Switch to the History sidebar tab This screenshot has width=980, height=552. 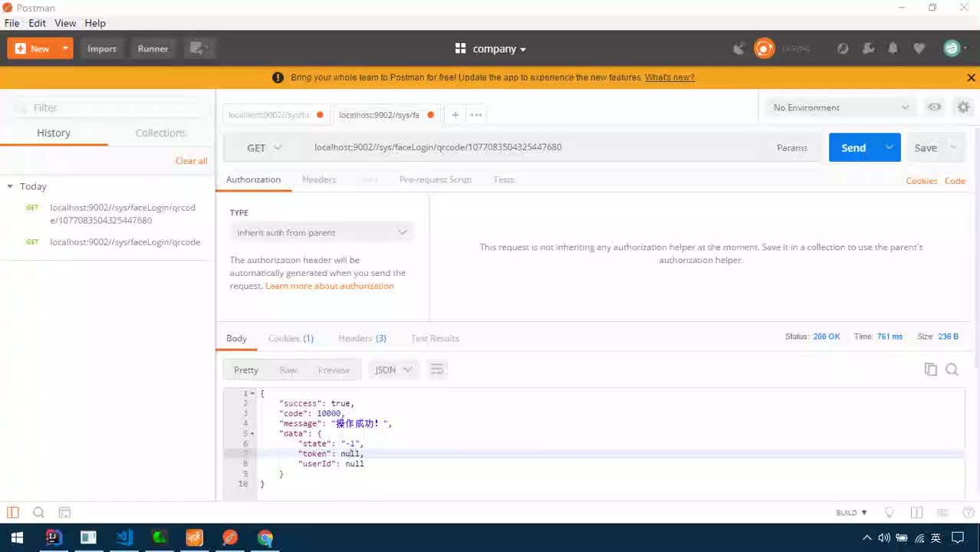click(x=54, y=133)
